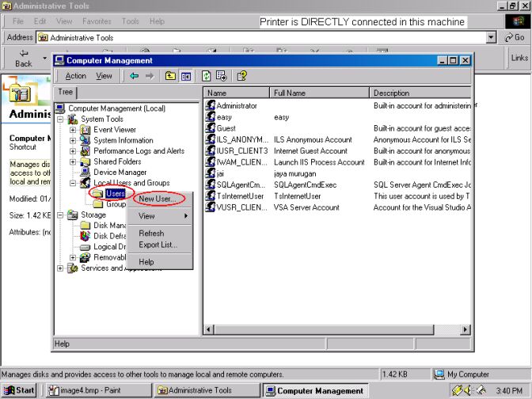
Task: Click the Back arrow in Computer Management toolbar
Action: [x=135, y=76]
